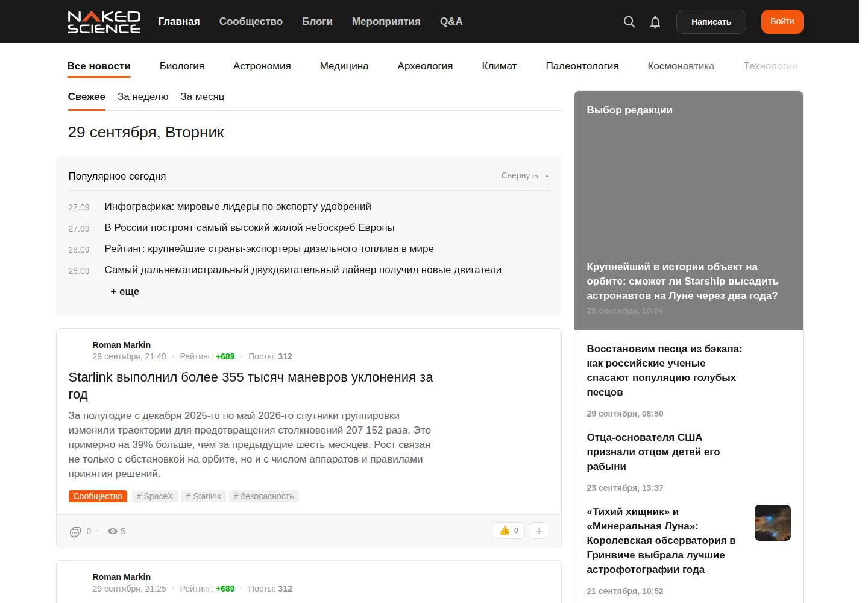Select the Климат category tab
The width and height of the screenshot is (868, 603).
point(499,66)
